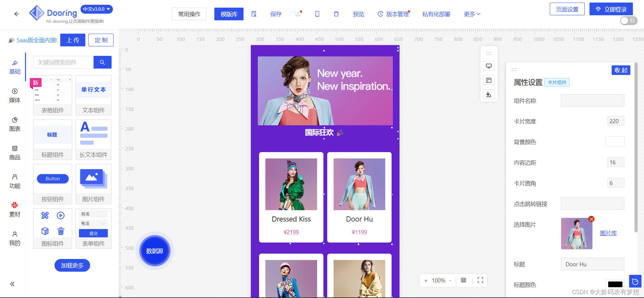Click the mobile preview icon in toolbar
This screenshot has width=644, height=298.
click(317, 14)
